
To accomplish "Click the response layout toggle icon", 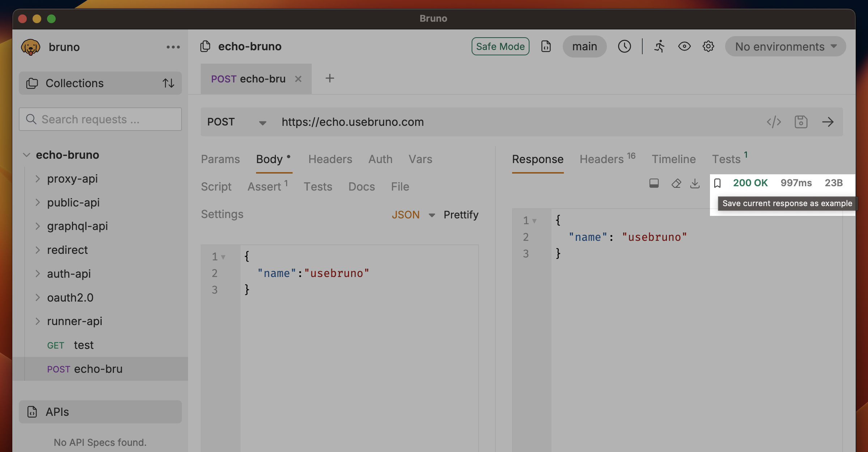I will pyautogui.click(x=654, y=183).
